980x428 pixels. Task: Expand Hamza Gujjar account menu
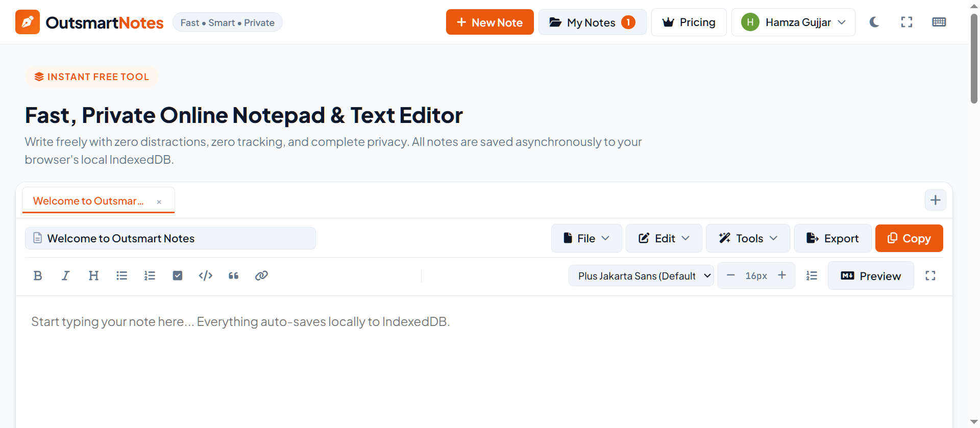[793, 22]
